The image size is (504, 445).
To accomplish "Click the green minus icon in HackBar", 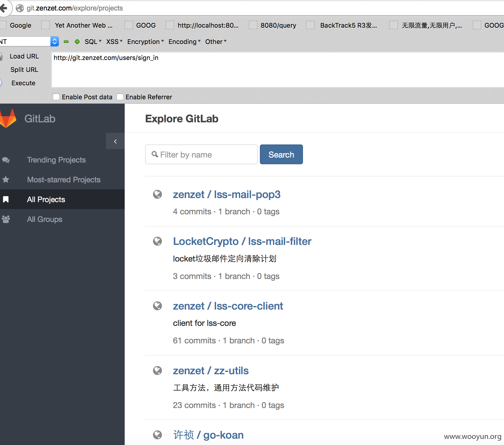I will (x=66, y=42).
